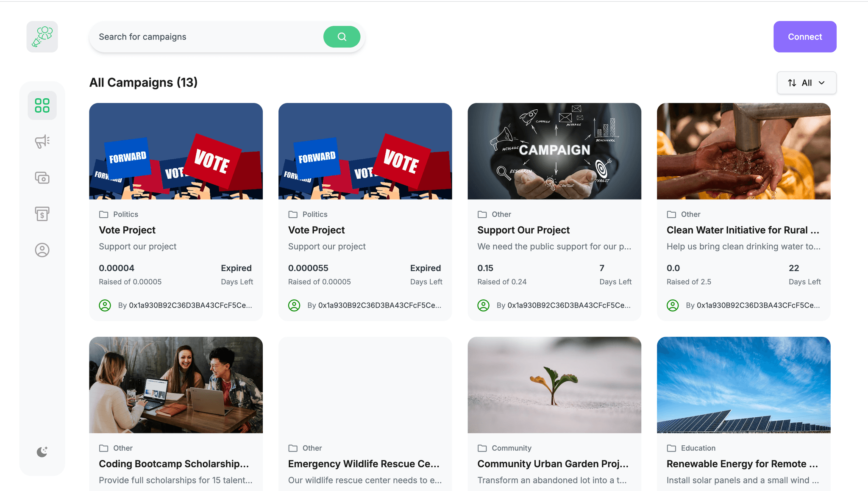Image resolution: width=868 pixels, height=491 pixels.
Task: Click the folder chevron on Politics category label
Action: tap(103, 214)
